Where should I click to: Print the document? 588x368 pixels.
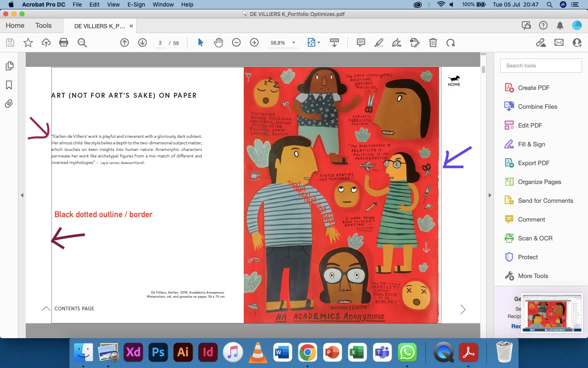(x=64, y=43)
